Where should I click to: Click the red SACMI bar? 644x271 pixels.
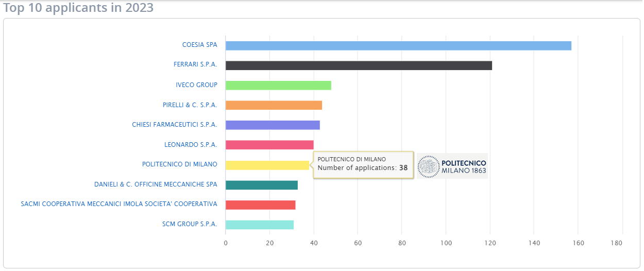(260, 205)
